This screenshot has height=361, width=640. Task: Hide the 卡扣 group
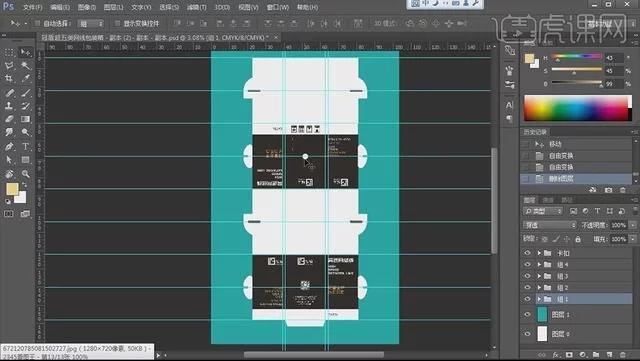pos(527,253)
